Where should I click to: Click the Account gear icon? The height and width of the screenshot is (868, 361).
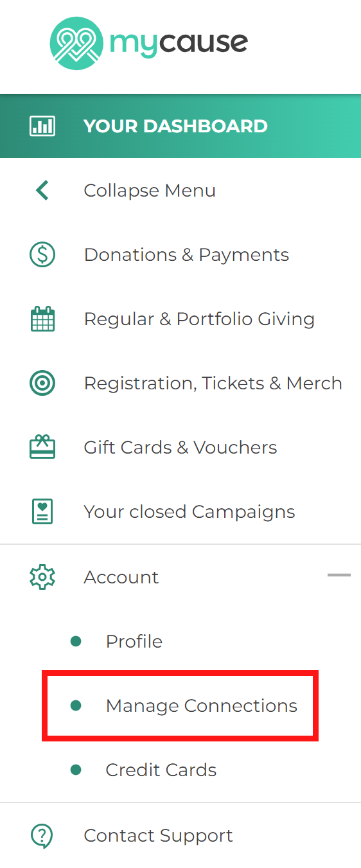pos(42,577)
